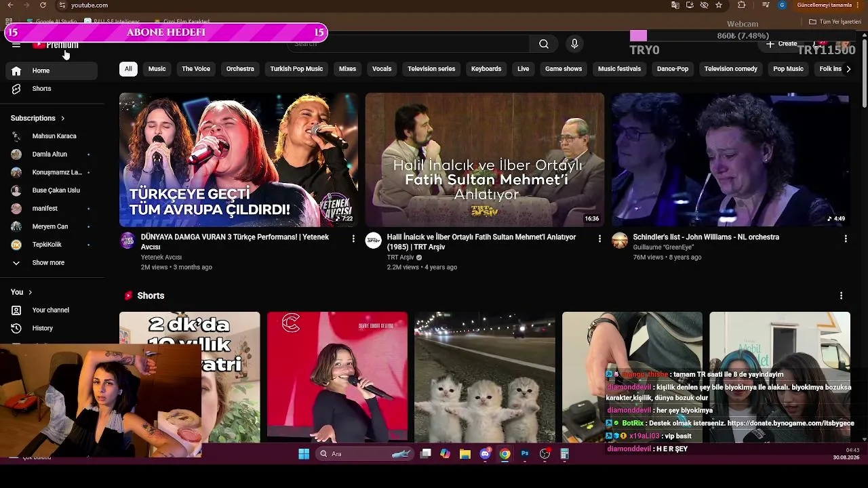Screen dimensions: 868x488
Task: Play the Fatih Sultan Mehmet'i Anlatıyor thumbnail
Action: coord(485,160)
